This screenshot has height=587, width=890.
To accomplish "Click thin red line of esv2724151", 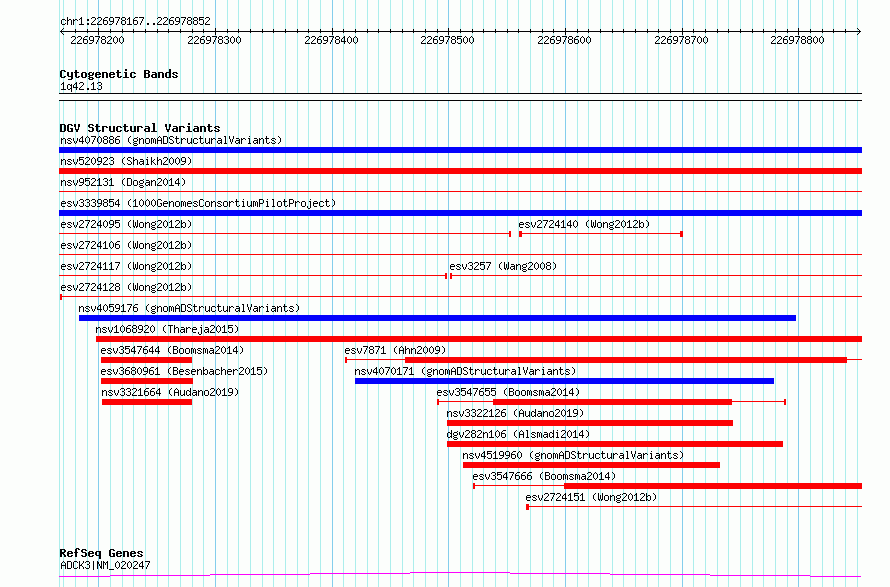I will pyautogui.click(x=694, y=506).
